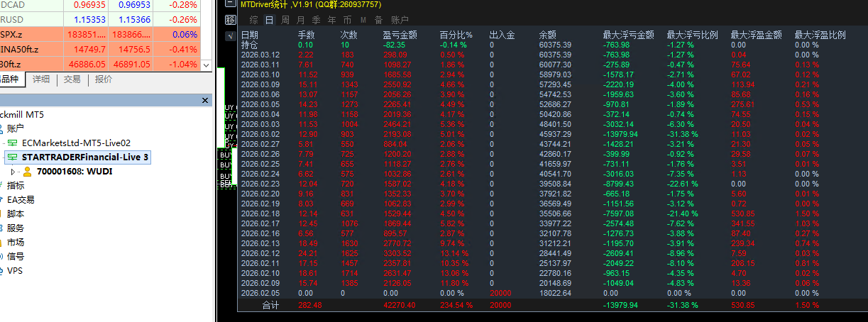Viewport: 868px width, 322px height.
Task: Open the 备 tab in MTDriver
Action: [x=378, y=20]
